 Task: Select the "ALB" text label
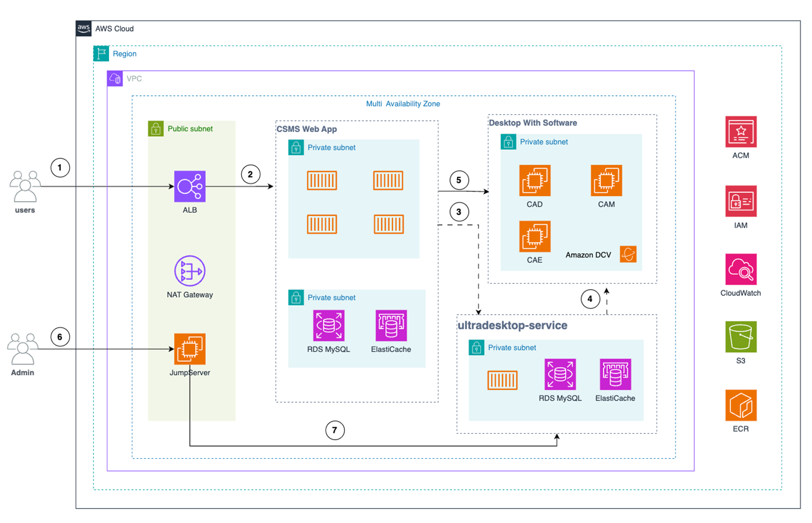[x=190, y=210]
